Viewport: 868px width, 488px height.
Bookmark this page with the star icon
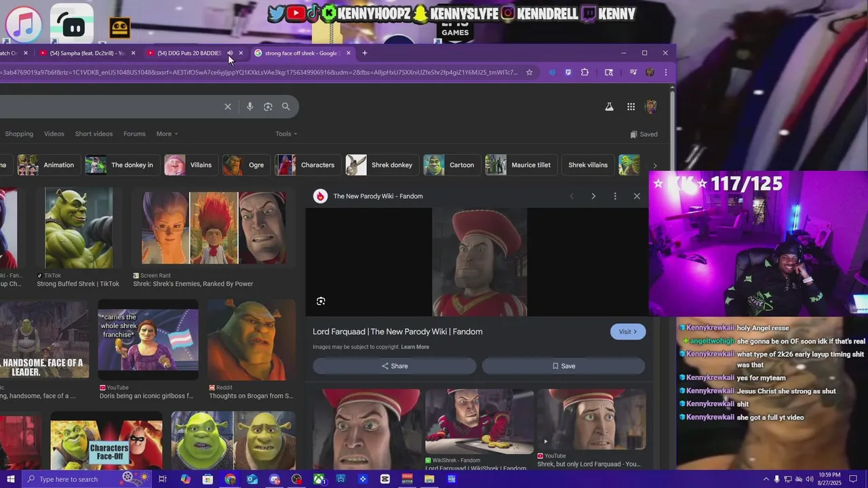[x=530, y=73]
